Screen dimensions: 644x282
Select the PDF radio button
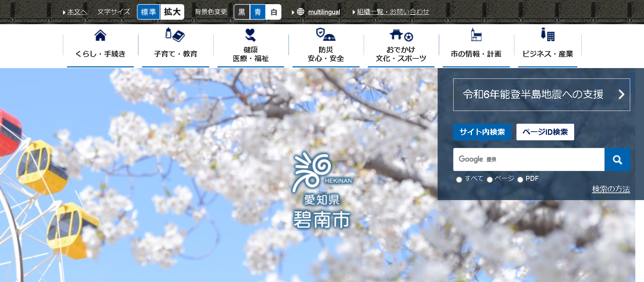pos(520,180)
